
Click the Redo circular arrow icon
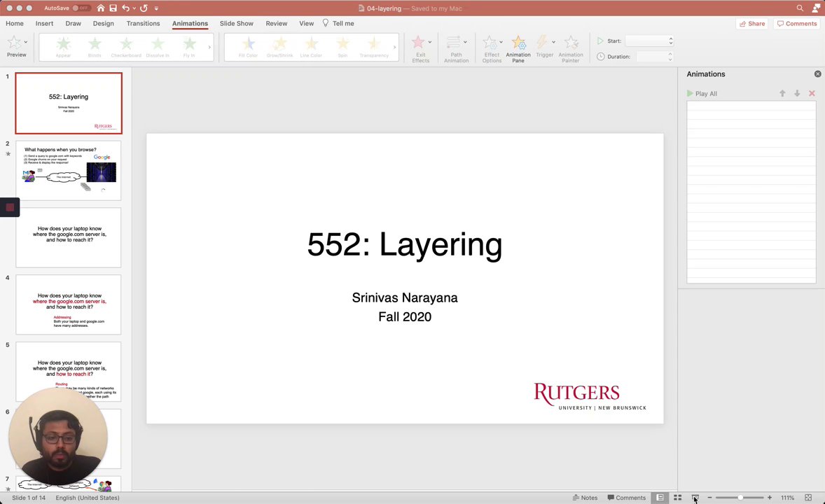(144, 8)
